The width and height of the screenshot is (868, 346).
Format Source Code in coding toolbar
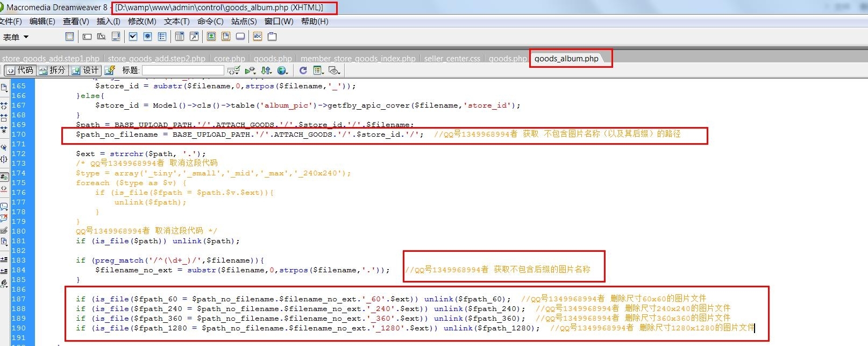[x=5, y=283]
